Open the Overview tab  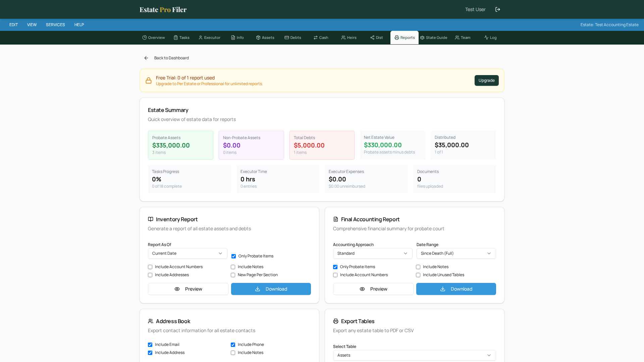pos(154,38)
